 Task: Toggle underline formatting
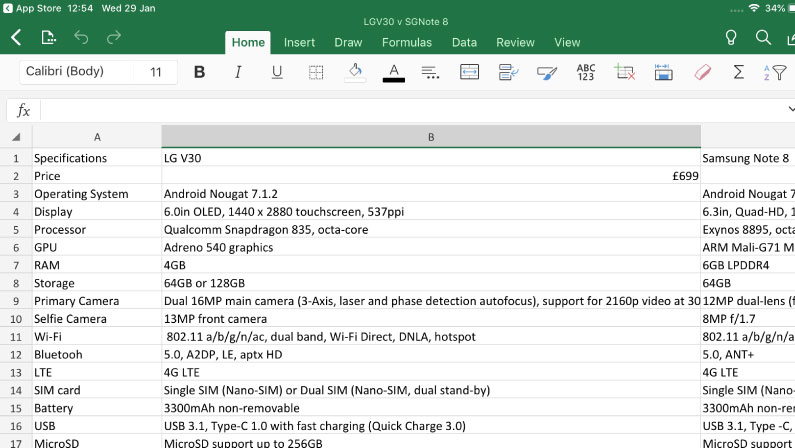pyautogui.click(x=277, y=72)
